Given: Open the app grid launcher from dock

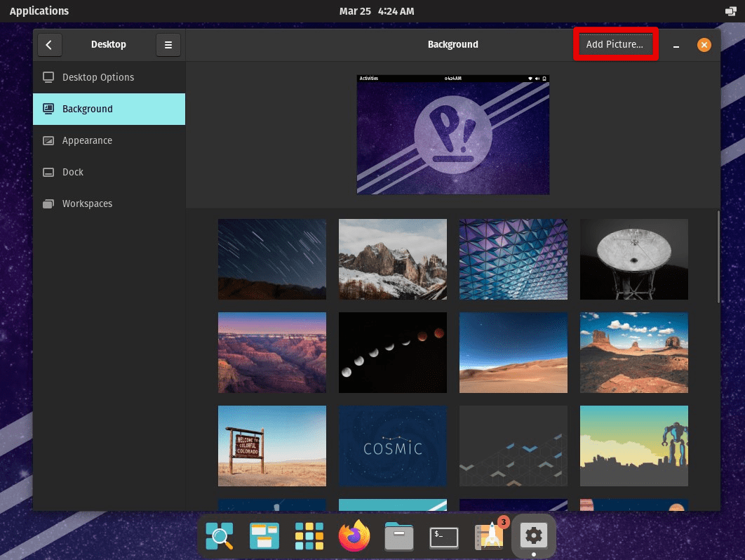Looking at the screenshot, I should click(309, 535).
